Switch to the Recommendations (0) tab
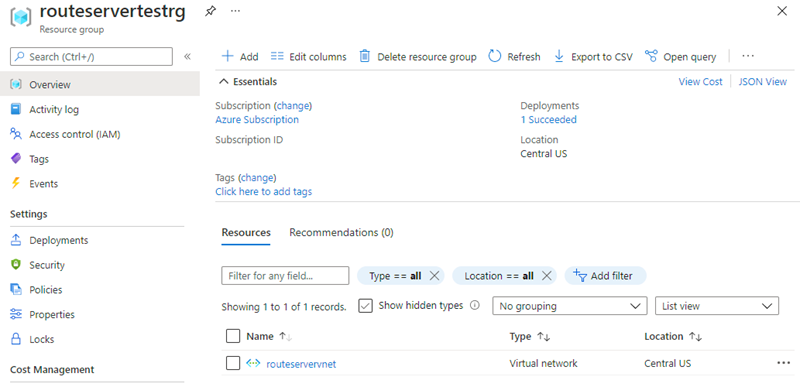Image resolution: width=800 pixels, height=387 pixels. pos(341,233)
